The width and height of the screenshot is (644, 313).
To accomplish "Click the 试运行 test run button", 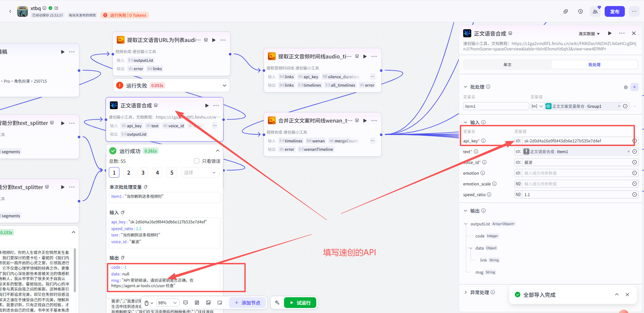I will click(x=300, y=303).
